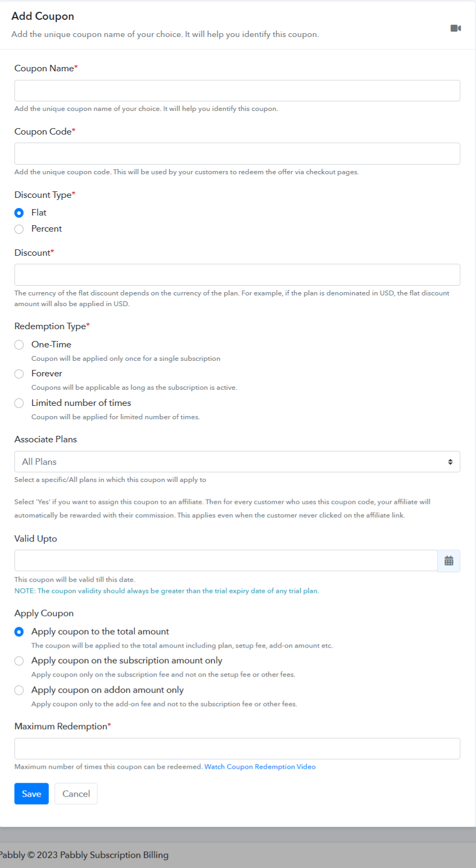Choose One-Time redemption type

(19, 345)
